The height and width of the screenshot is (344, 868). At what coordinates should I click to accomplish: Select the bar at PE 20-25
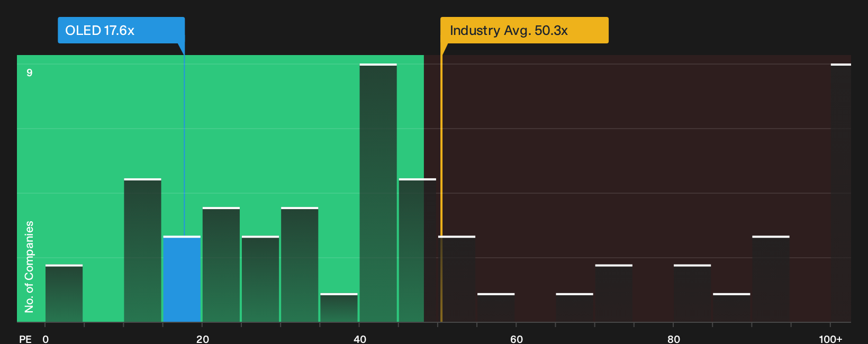221,265
